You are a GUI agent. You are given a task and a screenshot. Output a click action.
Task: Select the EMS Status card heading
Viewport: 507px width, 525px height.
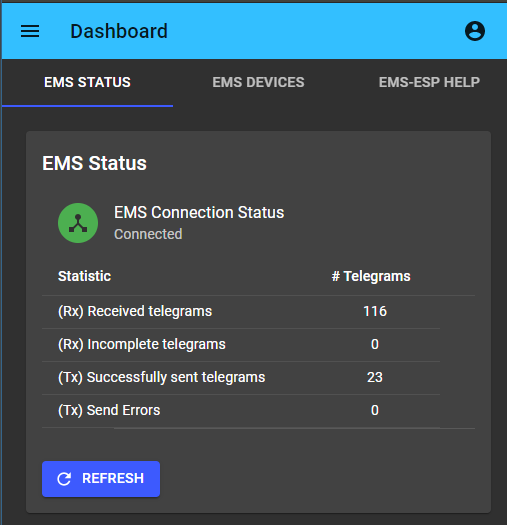94,163
